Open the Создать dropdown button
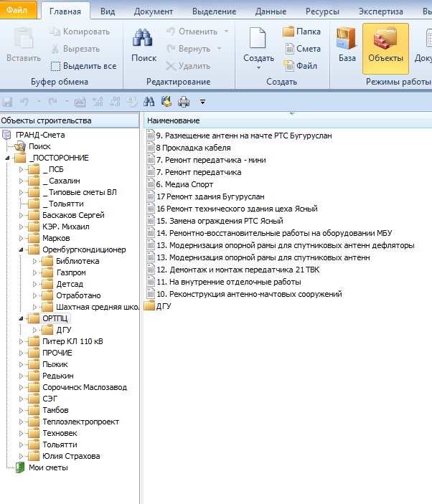The width and height of the screenshot is (432, 504). tap(258, 48)
